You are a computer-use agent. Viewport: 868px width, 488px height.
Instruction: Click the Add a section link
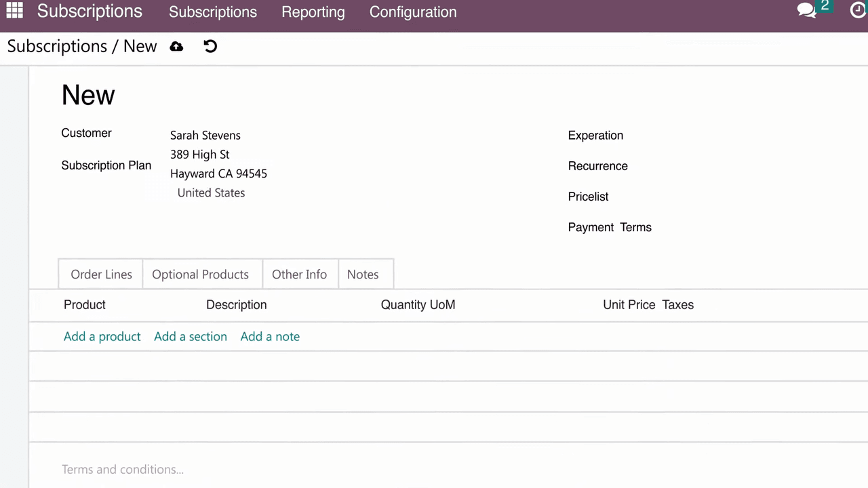(x=190, y=337)
